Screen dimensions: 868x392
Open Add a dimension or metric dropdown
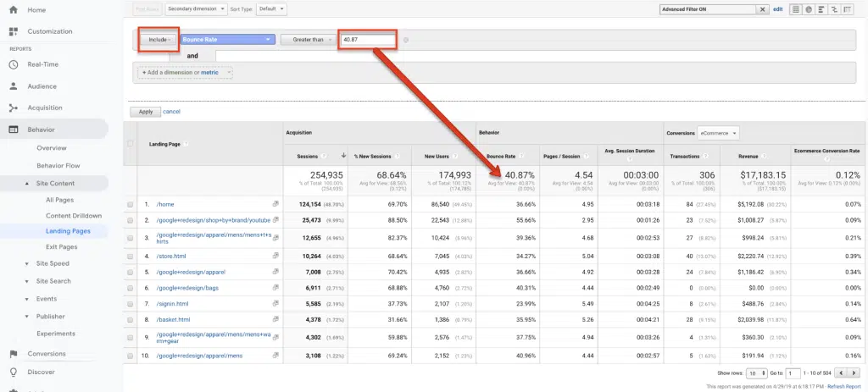click(185, 73)
